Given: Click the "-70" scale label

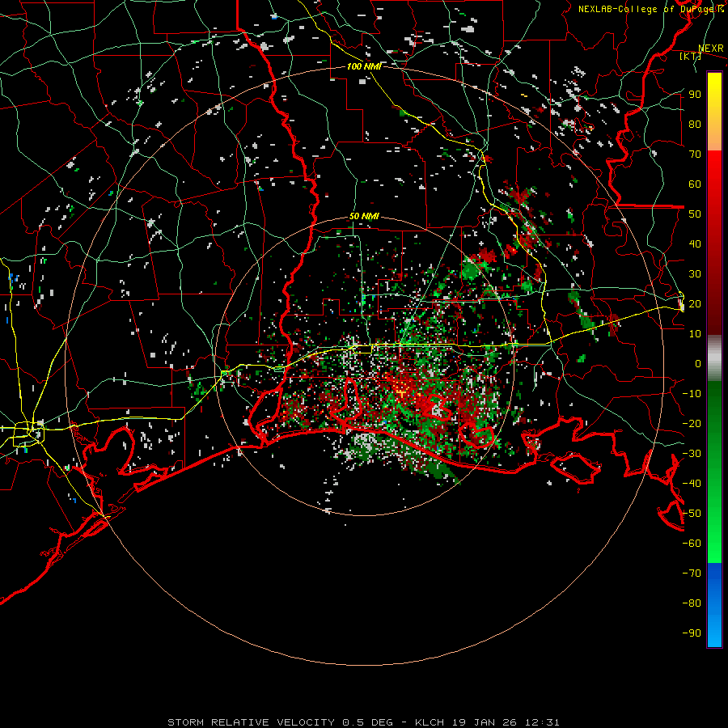Looking at the screenshot, I should point(692,574).
